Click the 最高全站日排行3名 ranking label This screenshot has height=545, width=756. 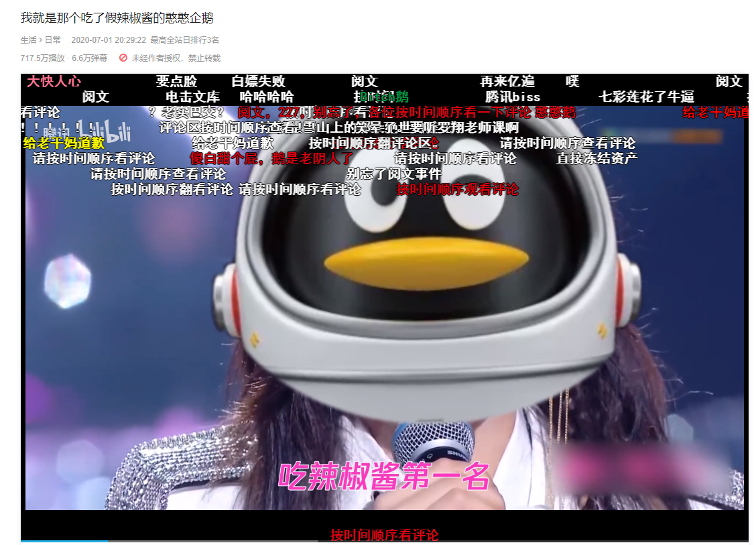[185, 40]
